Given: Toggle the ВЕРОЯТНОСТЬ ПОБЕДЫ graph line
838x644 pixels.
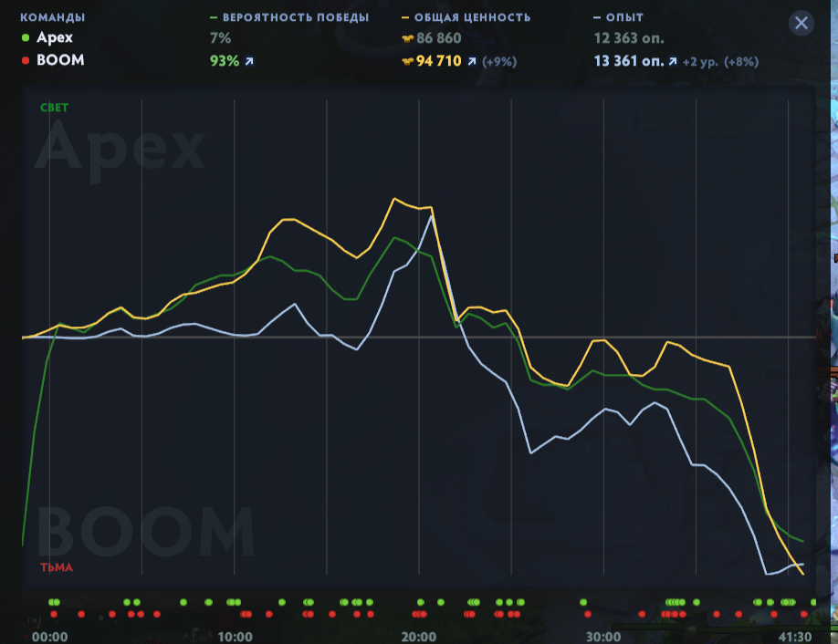Looking at the screenshot, I should [289, 17].
